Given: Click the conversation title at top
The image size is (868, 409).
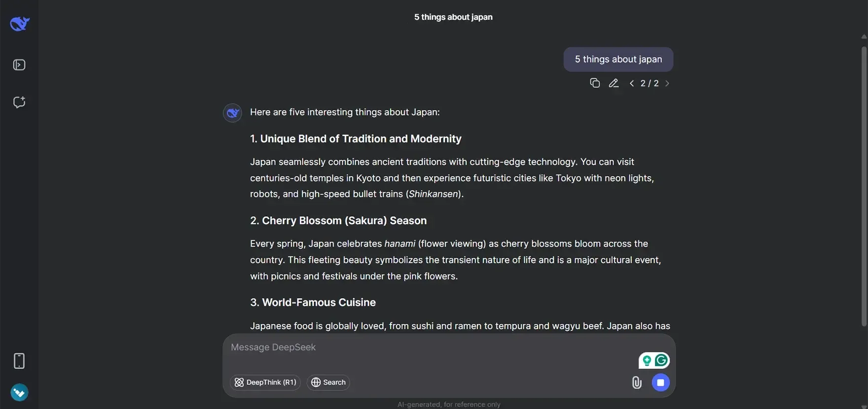Looking at the screenshot, I should click(453, 17).
